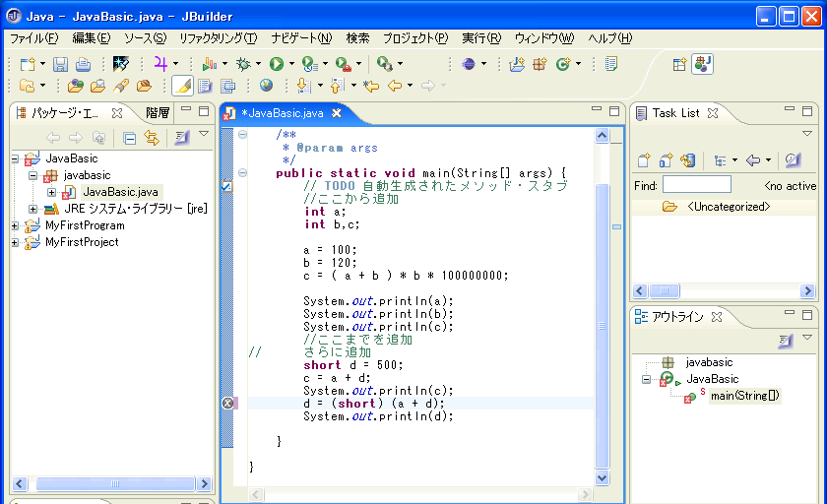827x504 pixels.
Task: Switch to the 階層 tab
Action: pos(158,112)
